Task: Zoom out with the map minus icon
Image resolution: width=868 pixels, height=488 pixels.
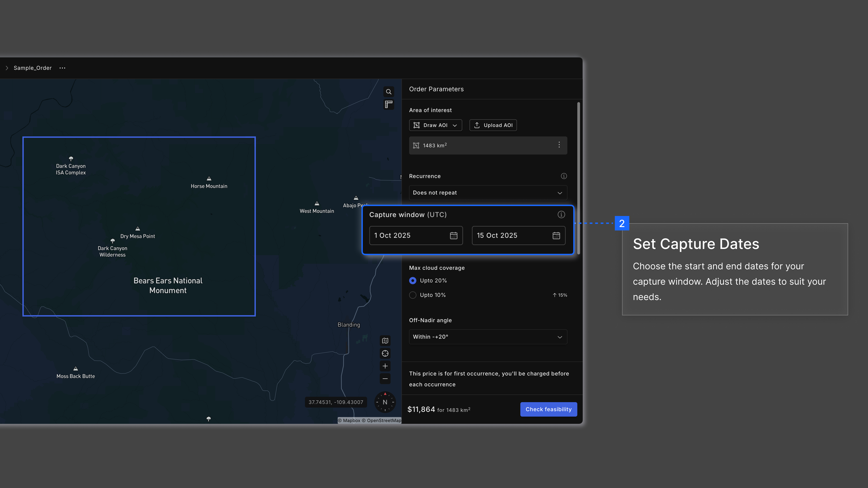Action: [385, 379]
